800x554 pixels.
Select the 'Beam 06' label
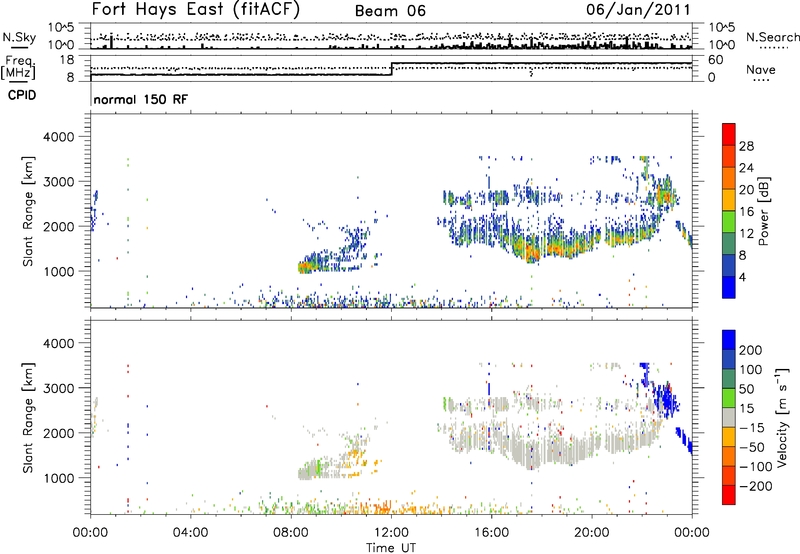click(390, 11)
